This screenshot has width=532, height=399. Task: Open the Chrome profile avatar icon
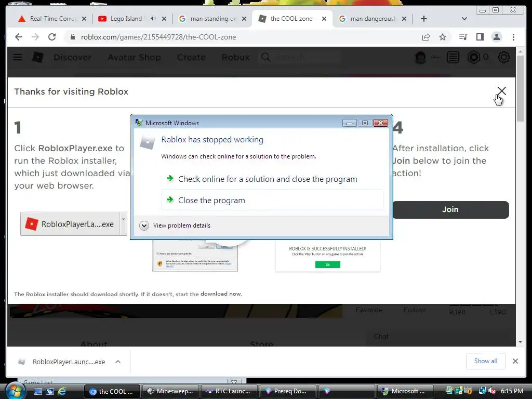click(497, 37)
